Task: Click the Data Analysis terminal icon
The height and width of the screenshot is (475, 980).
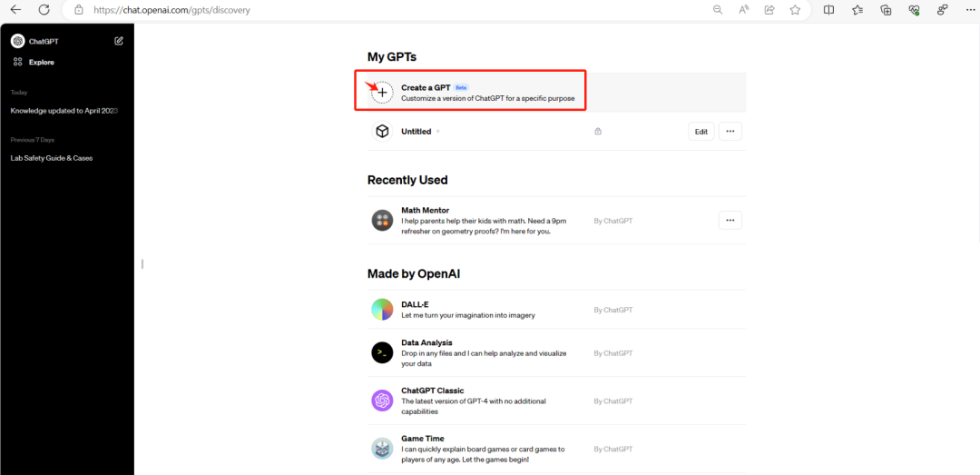Action: tap(382, 353)
